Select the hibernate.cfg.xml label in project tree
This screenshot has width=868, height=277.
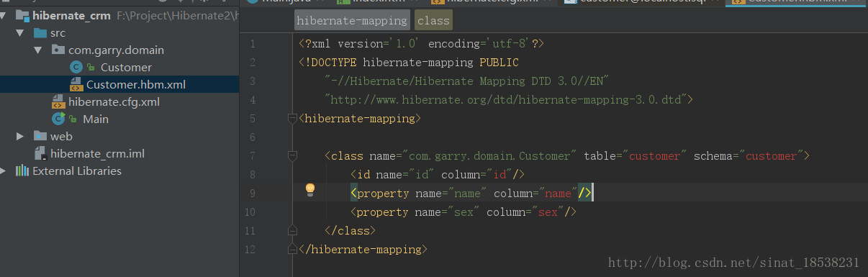[x=114, y=102]
